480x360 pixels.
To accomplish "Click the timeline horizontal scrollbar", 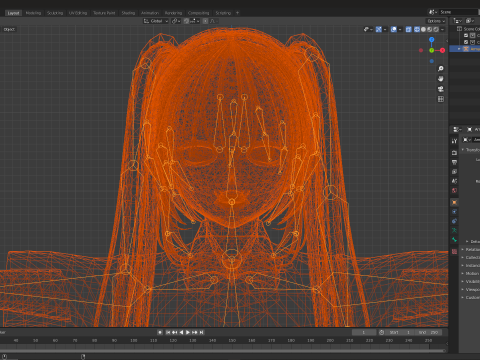I will click(x=222, y=350).
